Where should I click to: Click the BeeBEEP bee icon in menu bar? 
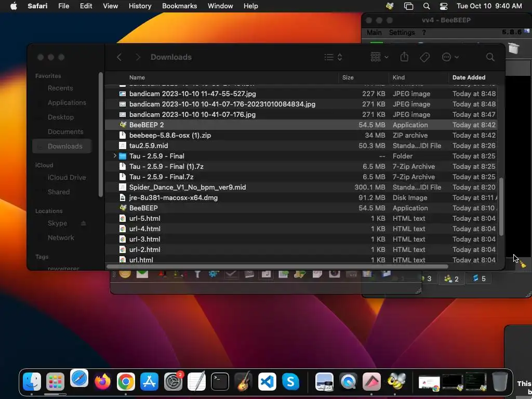(x=390, y=6)
